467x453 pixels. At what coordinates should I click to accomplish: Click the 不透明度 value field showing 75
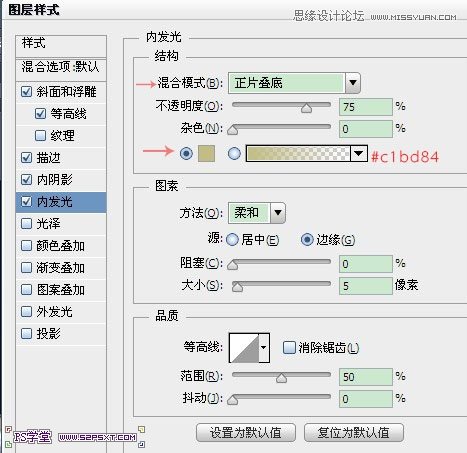[x=366, y=107]
